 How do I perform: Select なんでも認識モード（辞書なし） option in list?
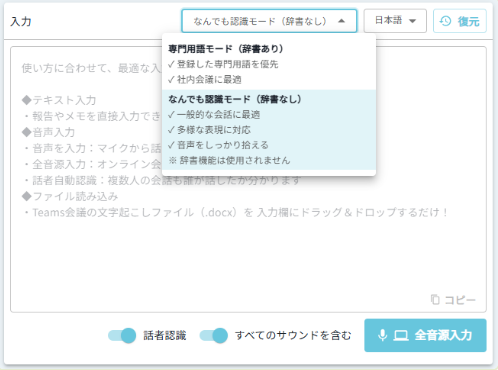tap(269, 130)
